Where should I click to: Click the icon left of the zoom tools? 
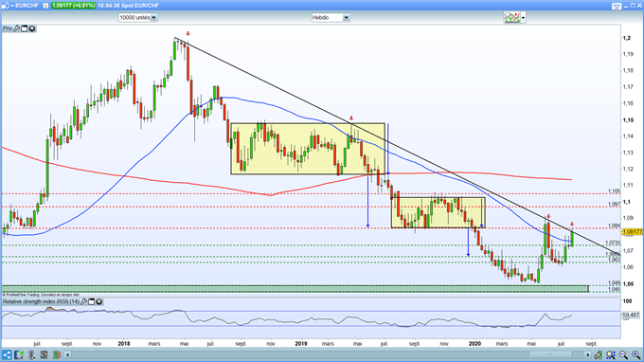(599, 354)
